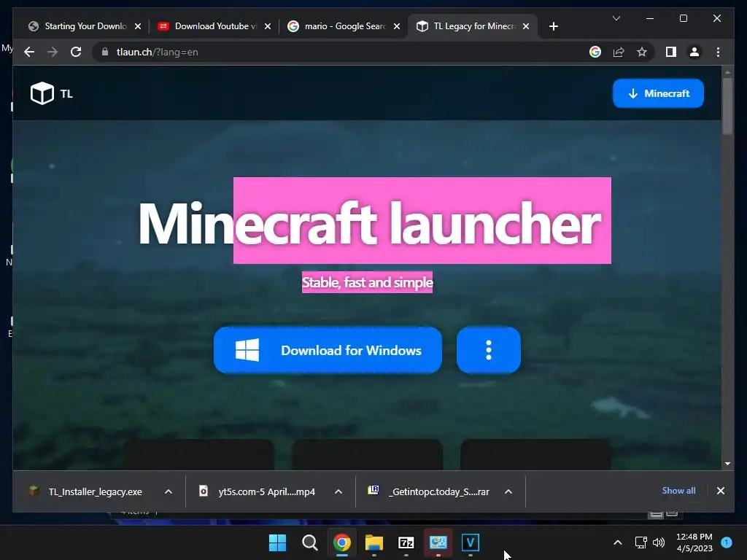Click page scrollbar down arrow
This screenshot has width=747, height=560.
(727, 463)
